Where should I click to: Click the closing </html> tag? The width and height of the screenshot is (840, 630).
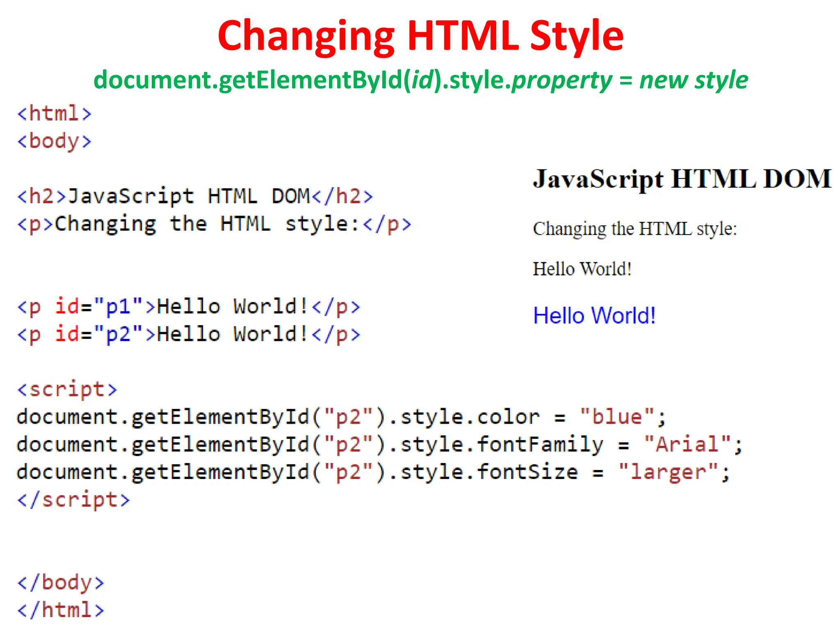coord(60,610)
